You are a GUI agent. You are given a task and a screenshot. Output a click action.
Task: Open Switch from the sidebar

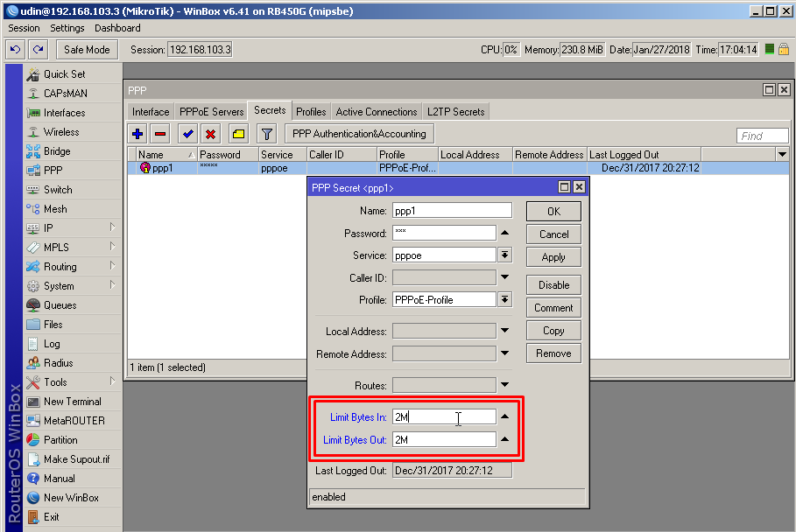tap(58, 190)
